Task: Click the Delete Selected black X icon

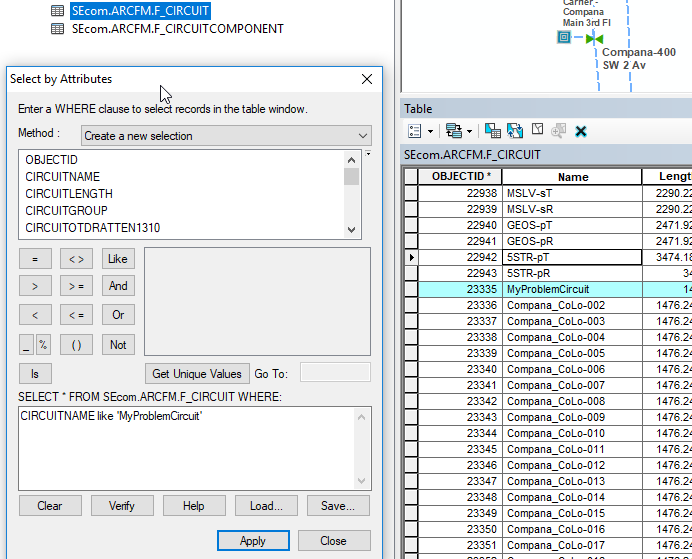Action: [581, 131]
